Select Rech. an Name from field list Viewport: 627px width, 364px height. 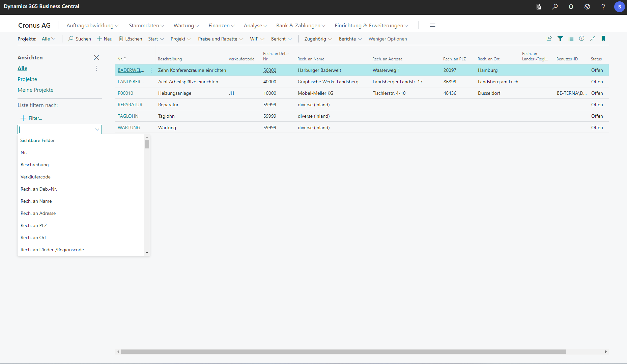point(36,201)
